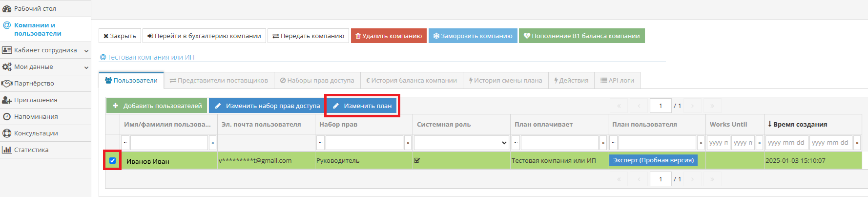Click the Партнёрство handshake icon

(7, 84)
